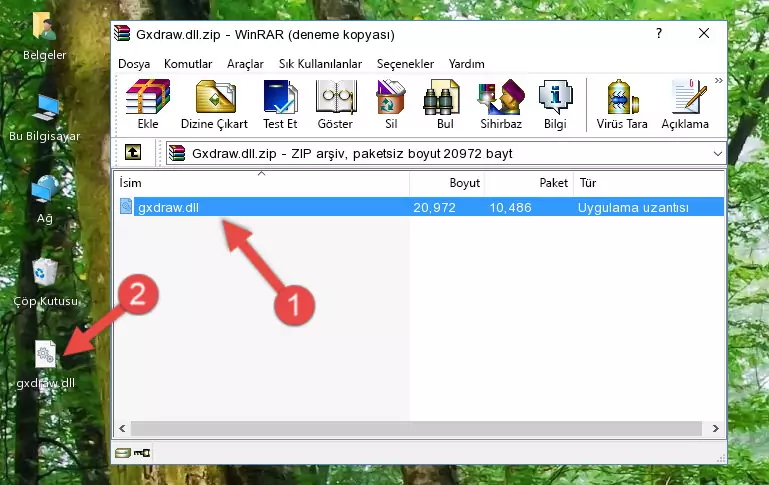
Task: Click the title bar help question mark
Action: click(x=659, y=33)
